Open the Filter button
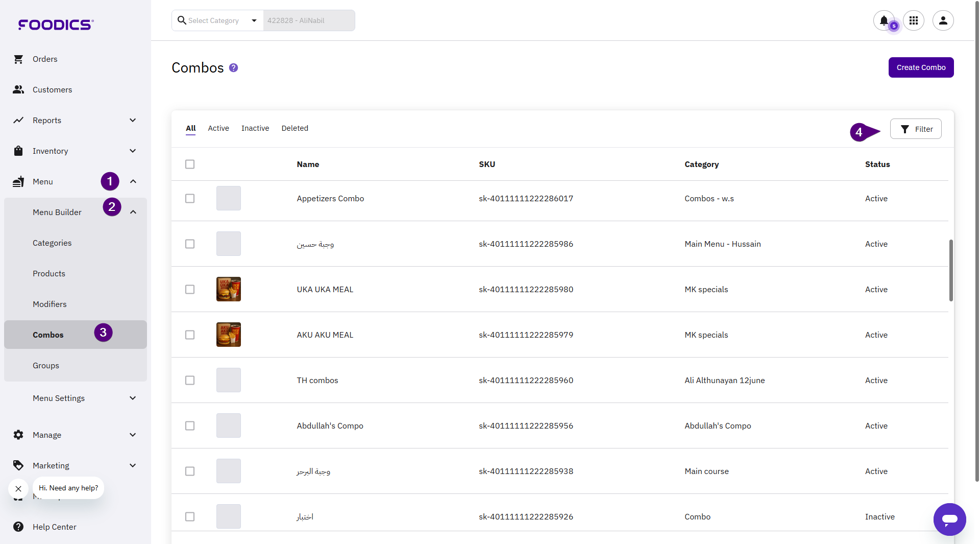This screenshot has height=544, width=980. click(916, 129)
